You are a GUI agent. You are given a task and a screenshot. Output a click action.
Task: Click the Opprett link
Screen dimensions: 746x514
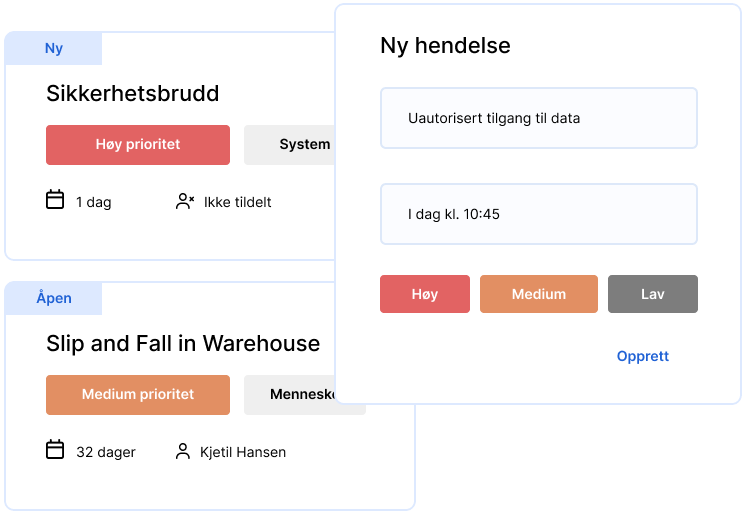(x=642, y=356)
